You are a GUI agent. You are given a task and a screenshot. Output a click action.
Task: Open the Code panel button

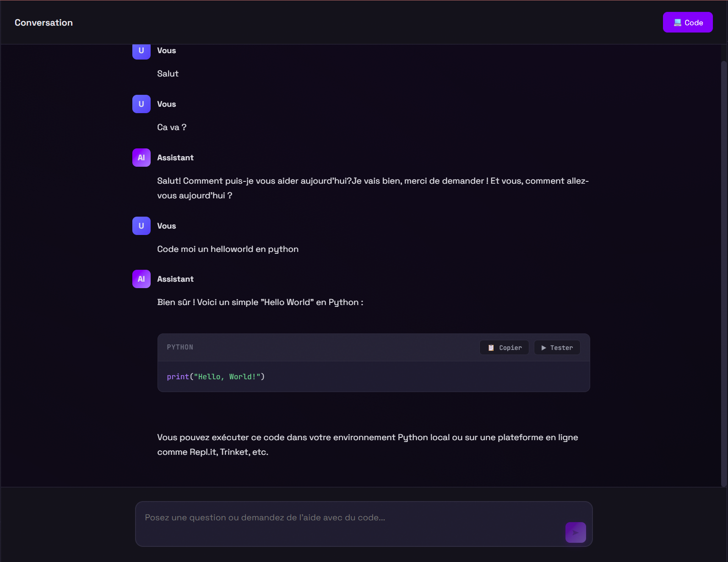(x=687, y=22)
